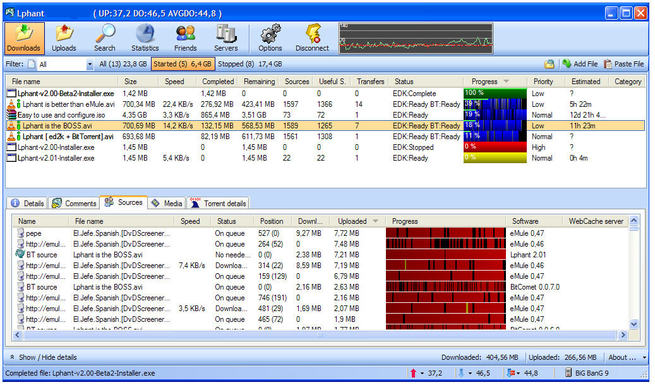Click the Add File button
This screenshot has width=655, height=387.
point(580,64)
